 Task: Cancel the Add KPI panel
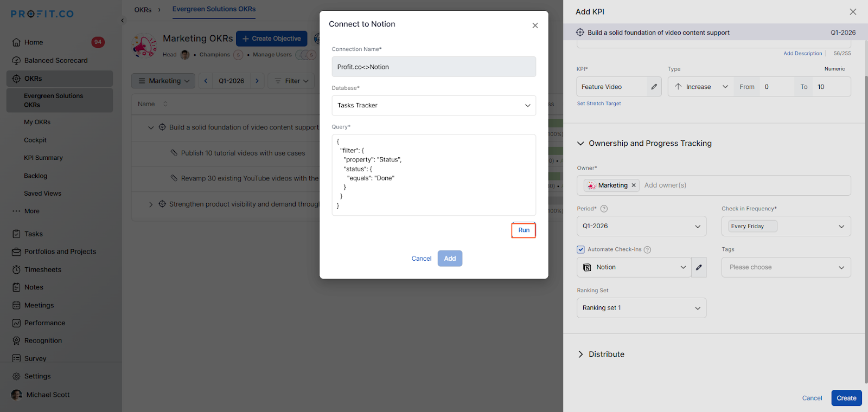coord(812,398)
